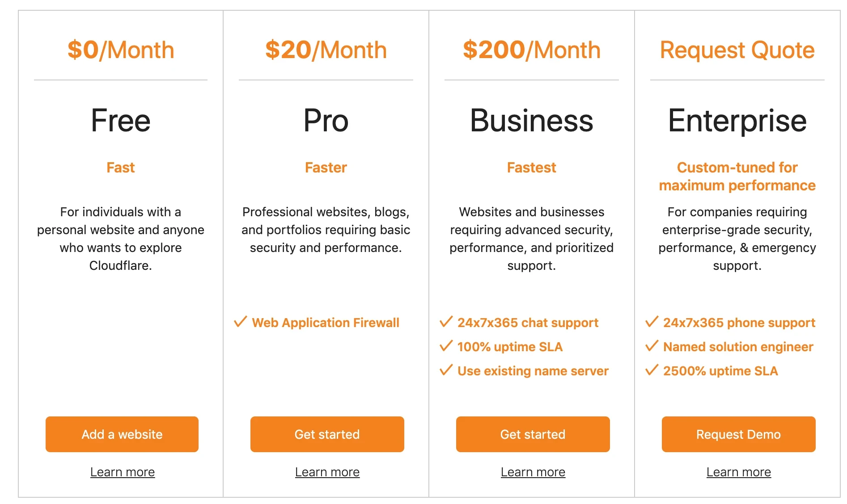Click the Free plan title

(x=120, y=120)
